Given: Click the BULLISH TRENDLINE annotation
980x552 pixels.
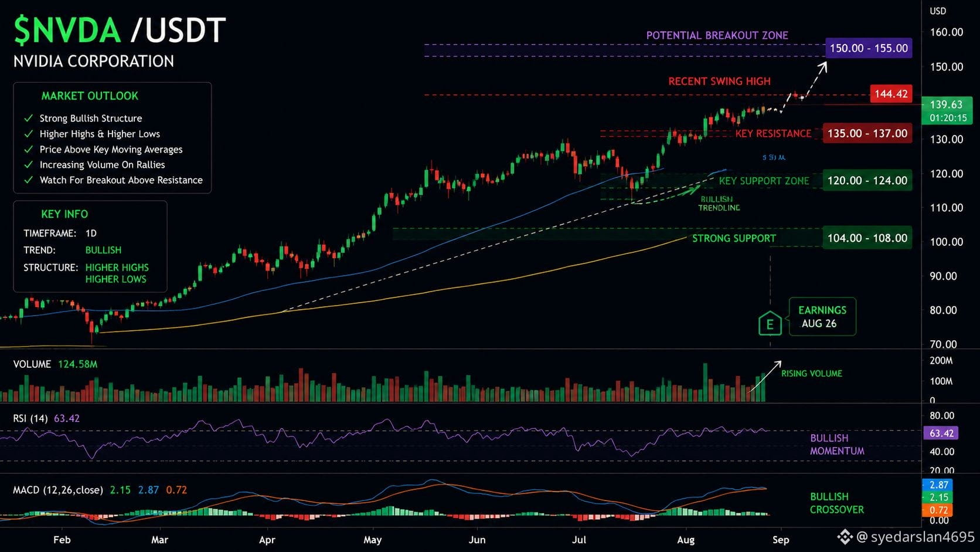Looking at the screenshot, I should pyautogui.click(x=719, y=204).
